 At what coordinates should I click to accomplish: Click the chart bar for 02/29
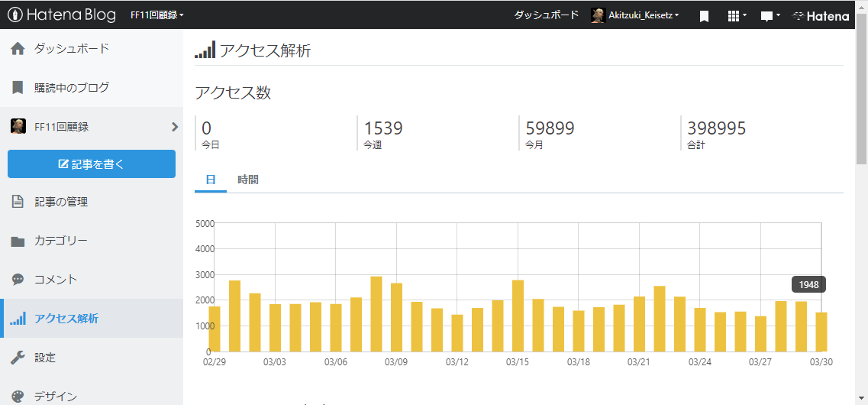[x=214, y=329]
